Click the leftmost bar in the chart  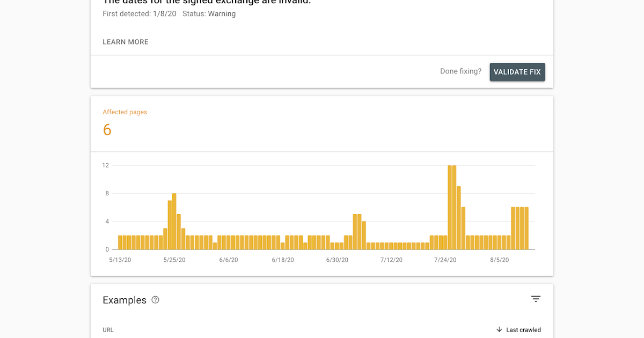120,243
